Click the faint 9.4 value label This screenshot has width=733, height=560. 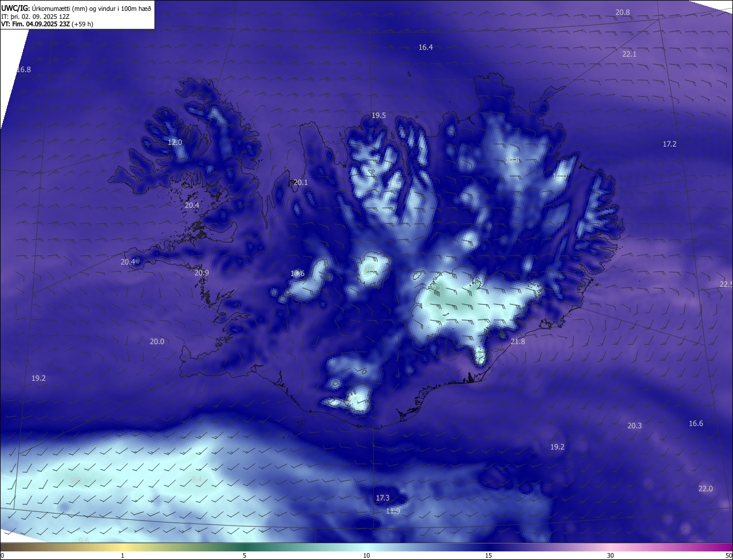[196, 480]
